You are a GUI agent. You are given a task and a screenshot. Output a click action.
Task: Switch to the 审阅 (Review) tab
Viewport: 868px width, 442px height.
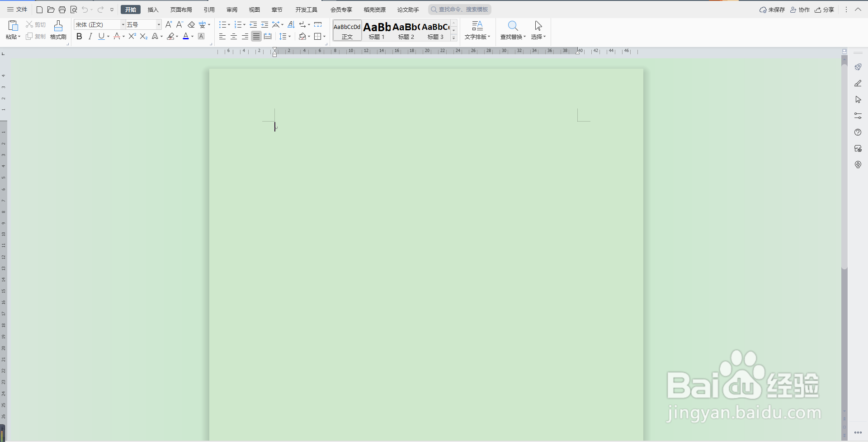(x=232, y=9)
